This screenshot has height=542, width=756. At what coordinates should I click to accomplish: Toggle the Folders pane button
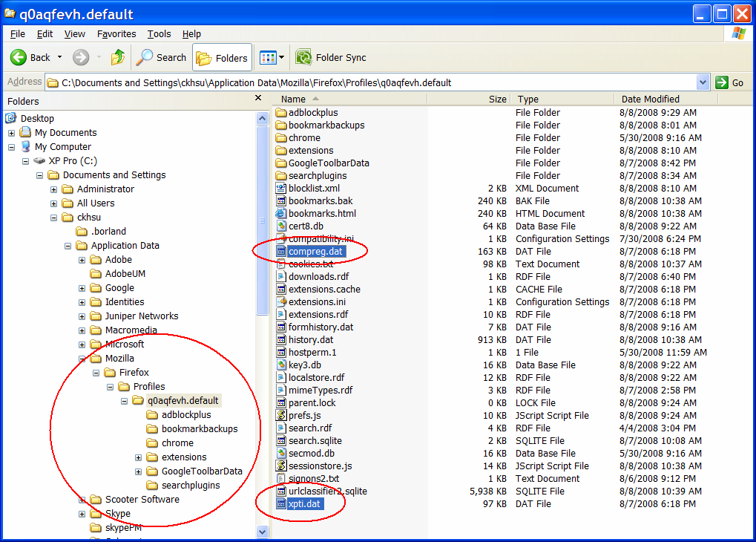point(222,58)
